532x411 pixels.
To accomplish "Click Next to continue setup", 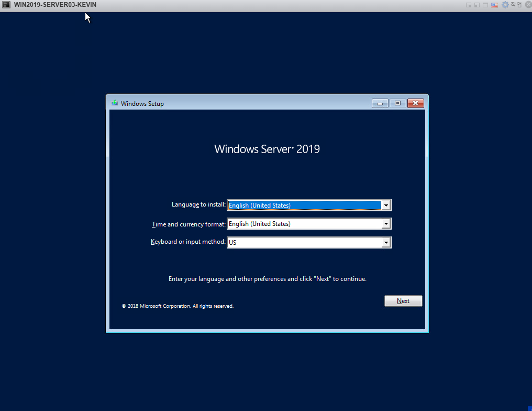I will pos(403,301).
